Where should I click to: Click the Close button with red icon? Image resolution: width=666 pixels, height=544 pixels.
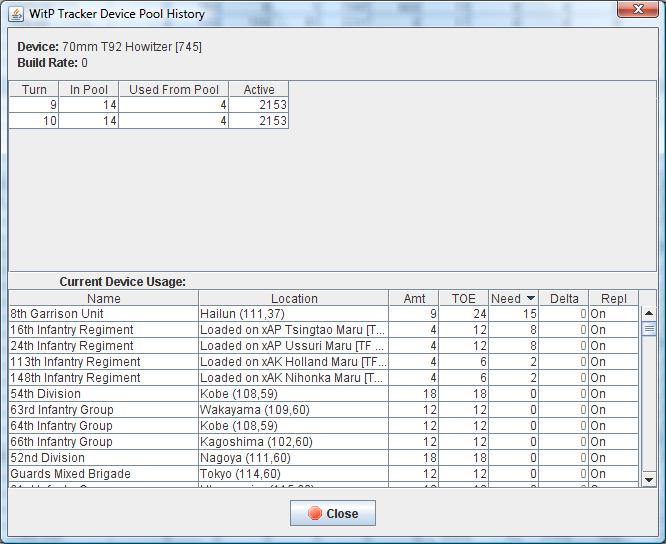point(333,513)
